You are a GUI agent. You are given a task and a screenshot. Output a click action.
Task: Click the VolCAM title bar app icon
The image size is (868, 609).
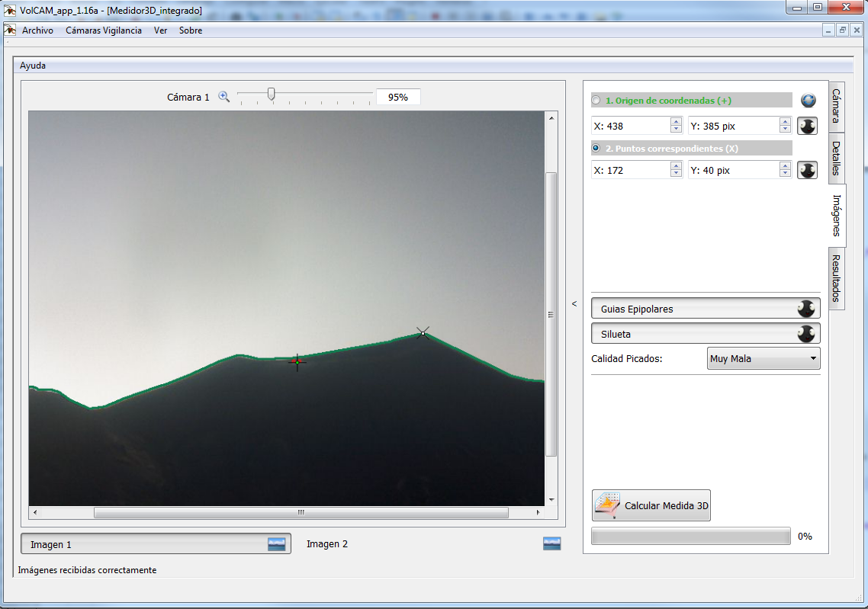click(x=9, y=10)
